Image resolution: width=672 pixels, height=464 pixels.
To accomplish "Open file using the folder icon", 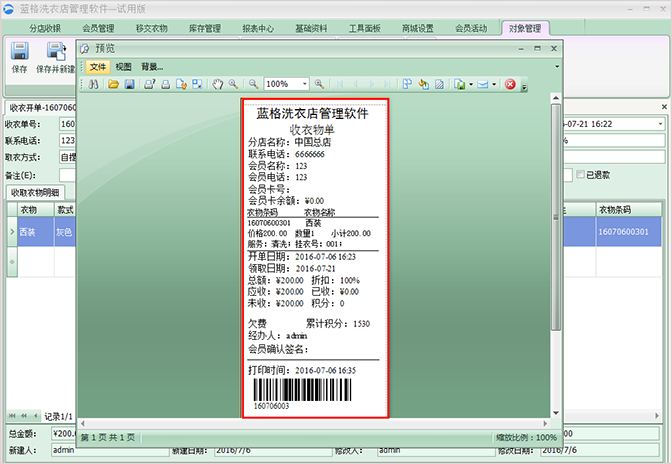I will pos(114,85).
